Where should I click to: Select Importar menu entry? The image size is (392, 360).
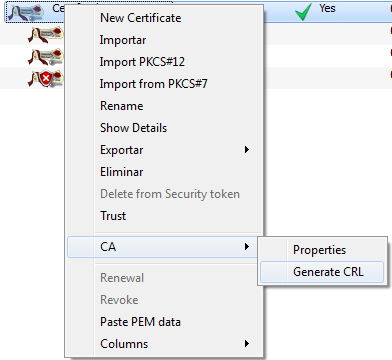click(x=123, y=40)
